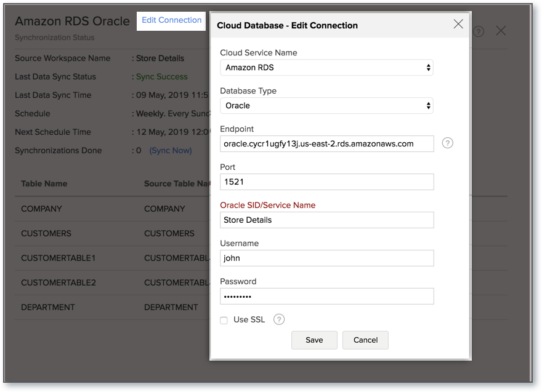The width and height of the screenshot is (542, 392).
Task: Select COMPANY in Table Name column
Action: coord(41,209)
